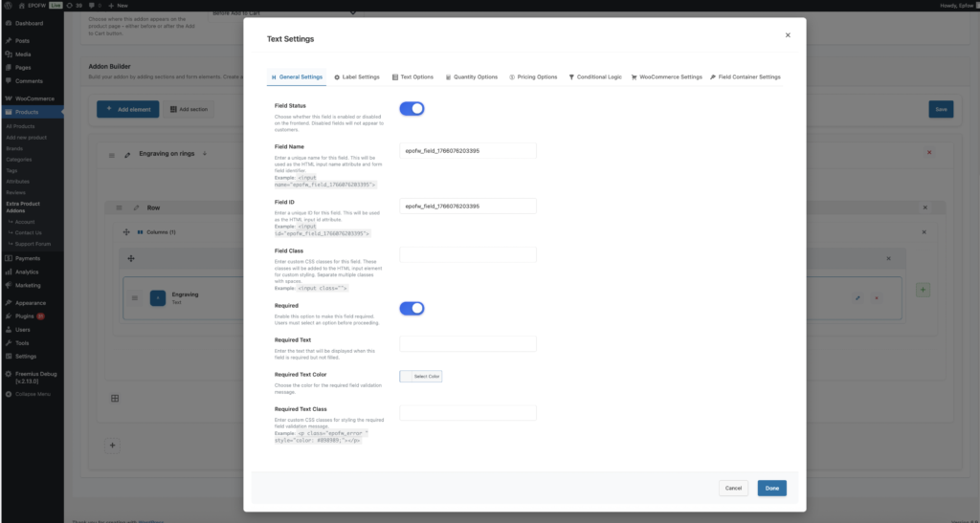Open the New content dropdown in admin bar
The width and height of the screenshot is (980, 523).
tap(118, 5)
